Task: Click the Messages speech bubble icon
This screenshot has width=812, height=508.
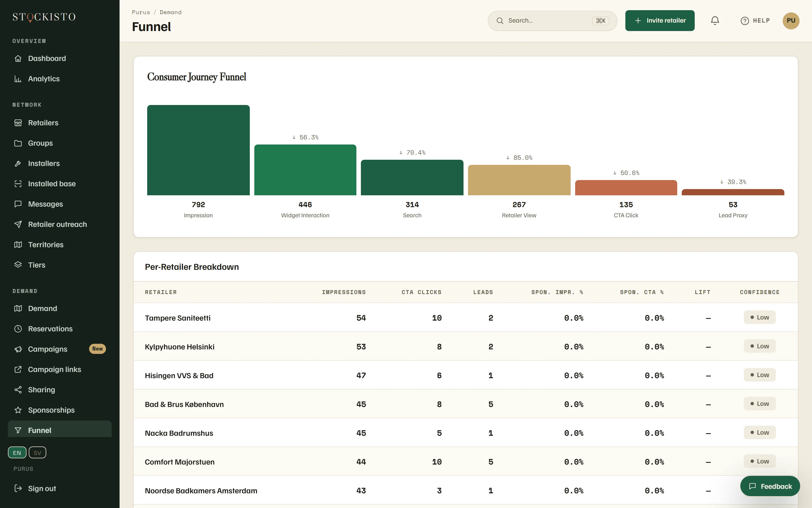Action: click(18, 204)
